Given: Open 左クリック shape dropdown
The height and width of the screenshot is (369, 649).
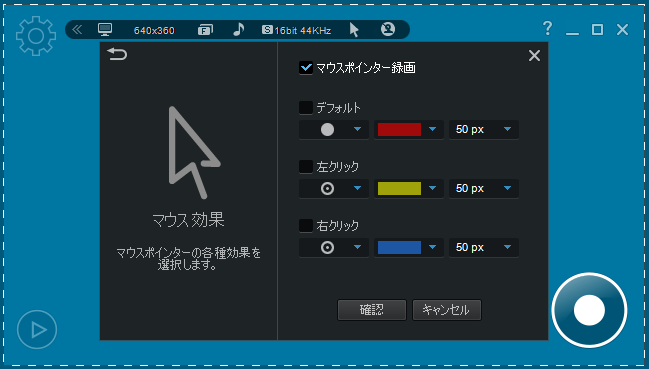Looking at the screenshot, I should pos(334,189).
